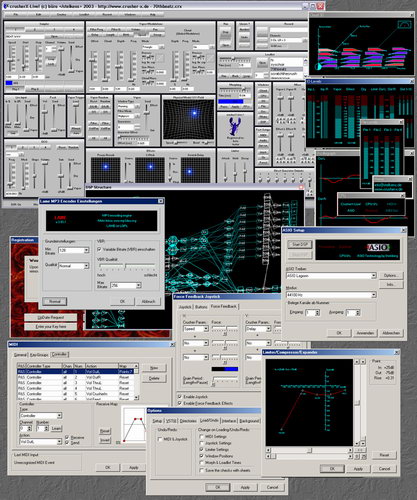Viewport: 417px width, 500px height.
Task: Uncheck Window Positions in Options dialog
Action: (x=201, y=456)
